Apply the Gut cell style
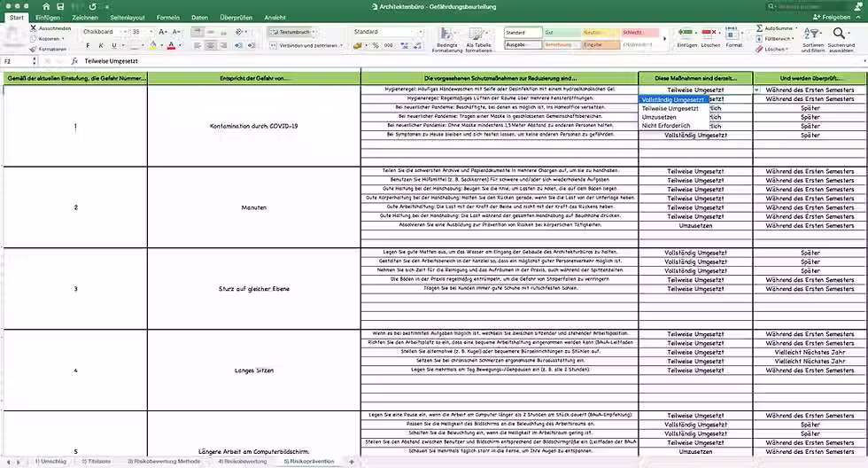 click(x=562, y=33)
